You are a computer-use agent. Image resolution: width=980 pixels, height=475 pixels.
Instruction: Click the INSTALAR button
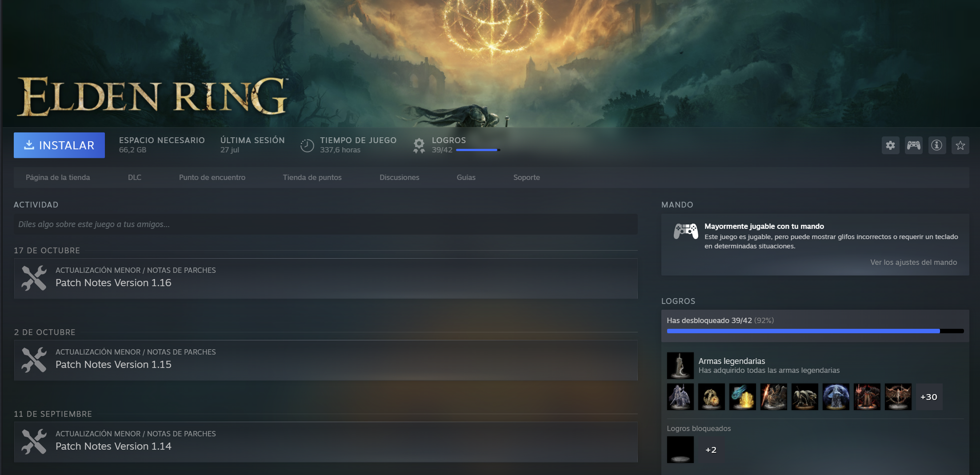59,145
